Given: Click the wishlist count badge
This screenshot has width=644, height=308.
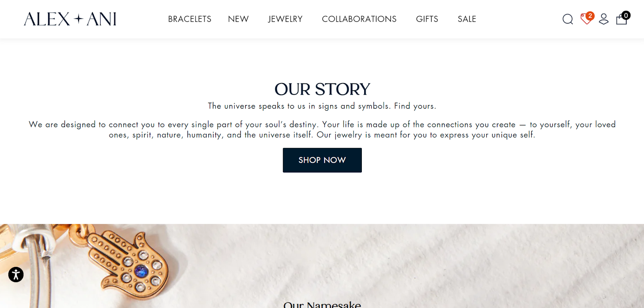Looking at the screenshot, I should pyautogui.click(x=590, y=16).
